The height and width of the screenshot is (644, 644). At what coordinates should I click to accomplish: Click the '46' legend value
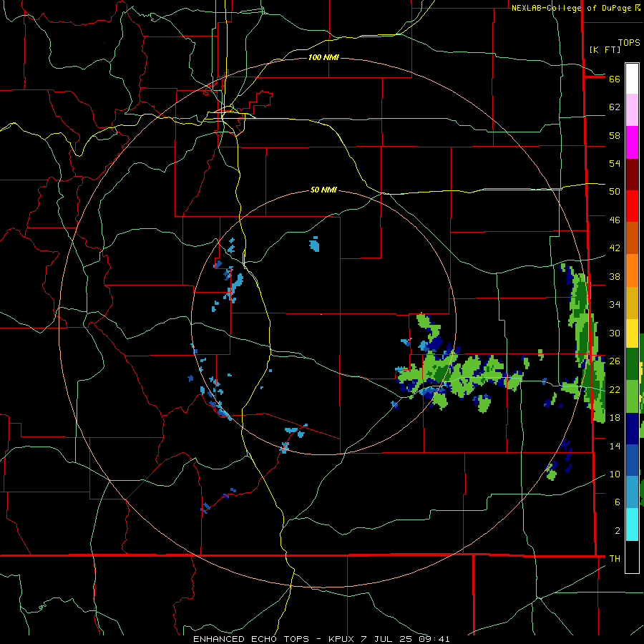[615, 220]
